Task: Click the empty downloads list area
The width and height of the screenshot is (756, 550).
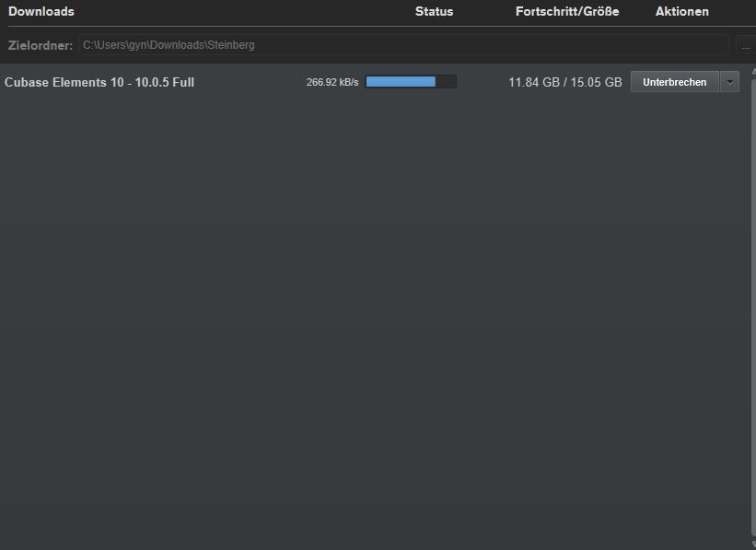Action: [x=368, y=313]
